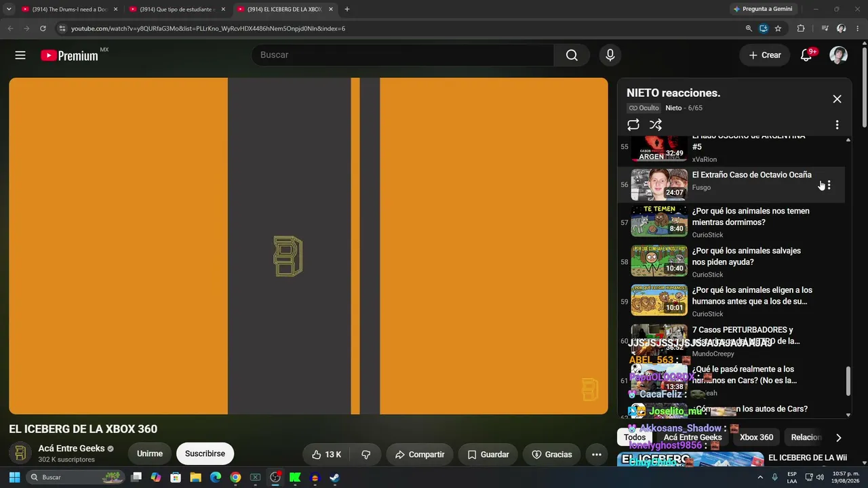Open the Chrome profile avatar

tap(842, 28)
